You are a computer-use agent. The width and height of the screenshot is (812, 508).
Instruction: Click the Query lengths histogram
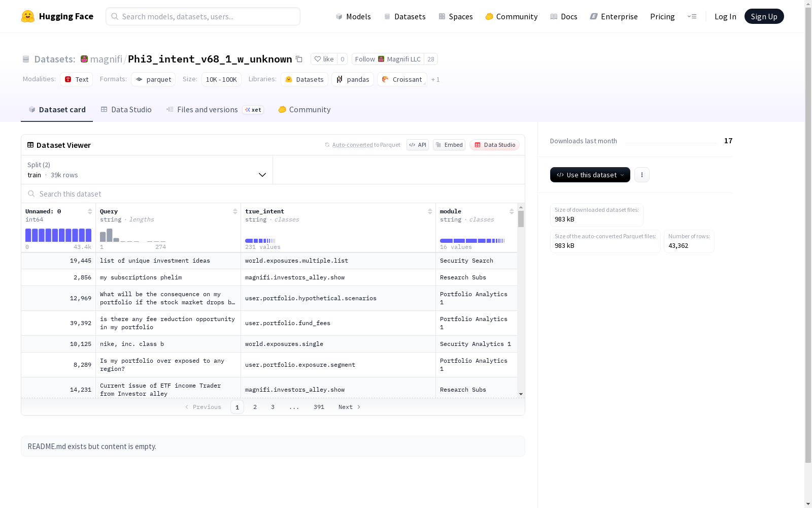[133, 235]
